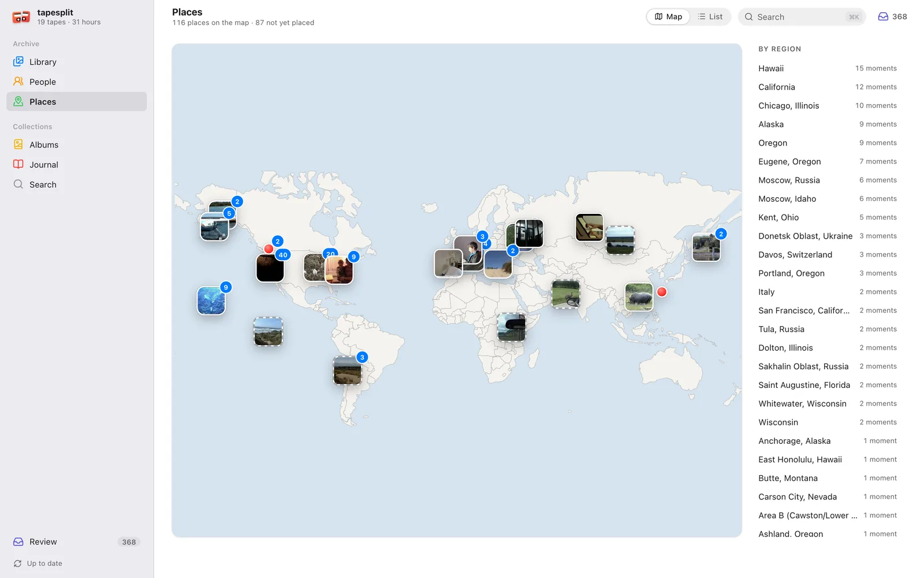
Task: Select the California region row
Action: pyautogui.click(x=828, y=87)
